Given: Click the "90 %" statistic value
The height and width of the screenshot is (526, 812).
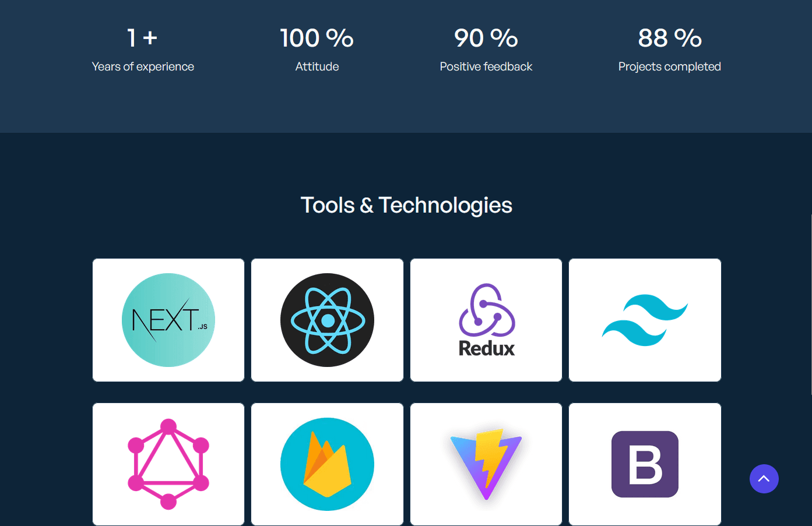Looking at the screenshot, I should tap(486, 38).
